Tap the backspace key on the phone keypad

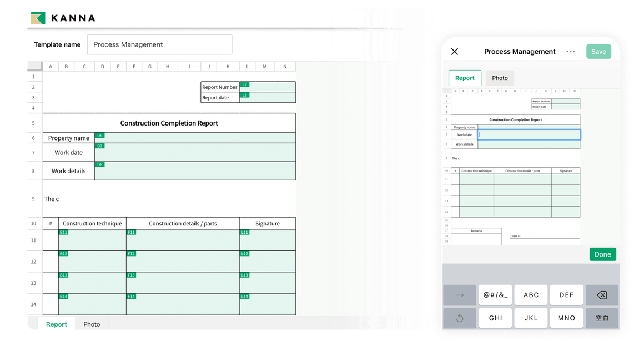click(602, 295)
